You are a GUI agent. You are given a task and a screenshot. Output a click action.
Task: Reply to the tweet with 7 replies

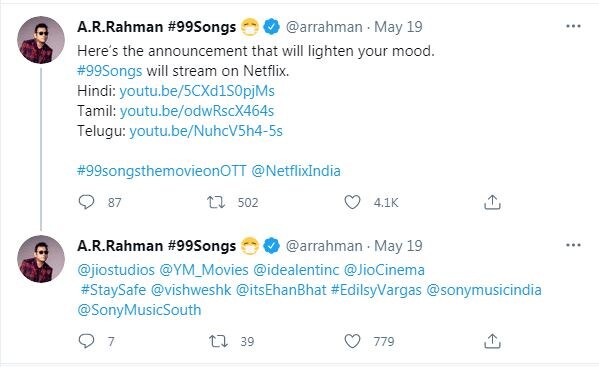[x=86, y=341]
